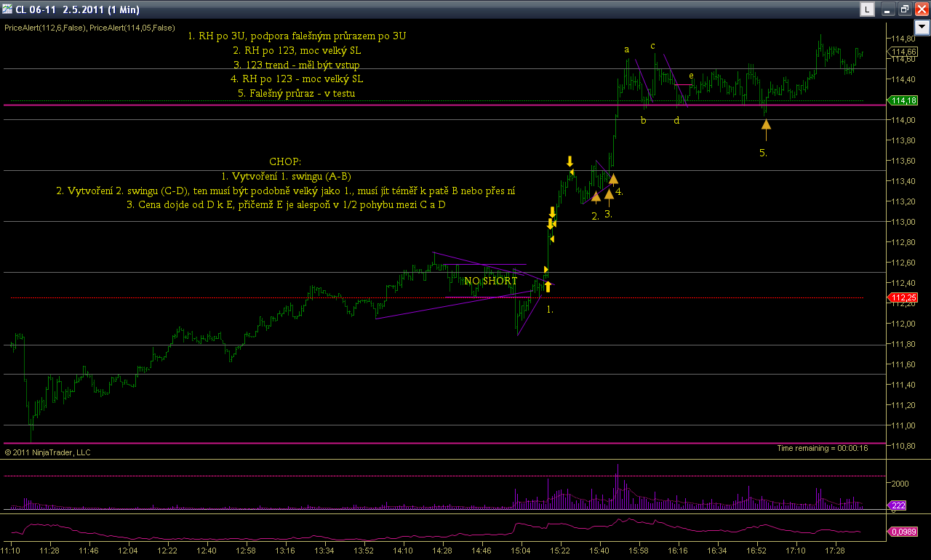Select the note '2. RH po 123, moc velký SL'
Viewport: 931px width, 560px height.
[x=296, y=50]
